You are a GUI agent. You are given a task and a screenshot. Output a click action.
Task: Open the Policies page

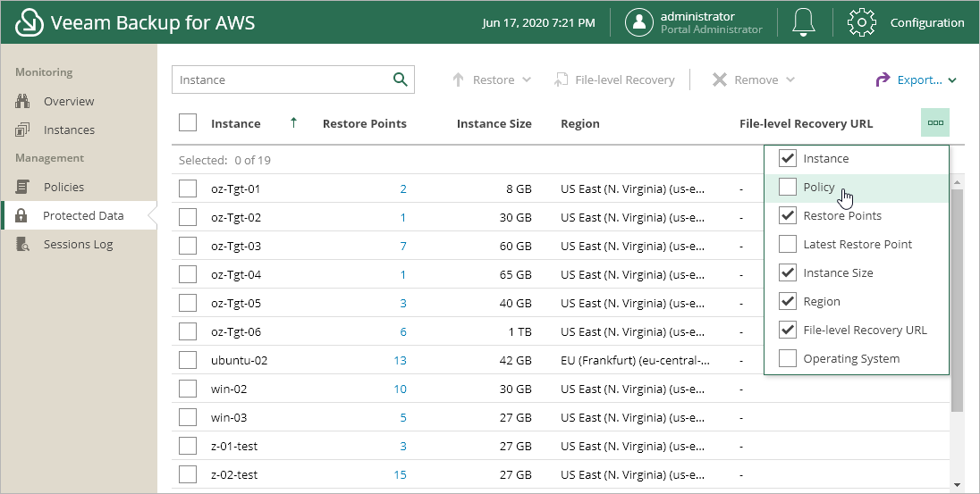(63, 187)
